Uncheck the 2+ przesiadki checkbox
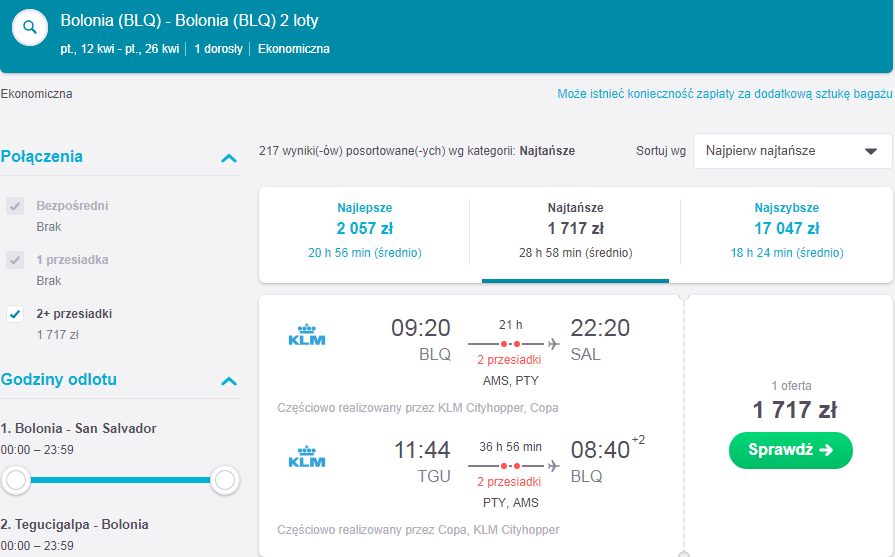Image resolution: width=895 pixels, height=557 pixels. 15,314
